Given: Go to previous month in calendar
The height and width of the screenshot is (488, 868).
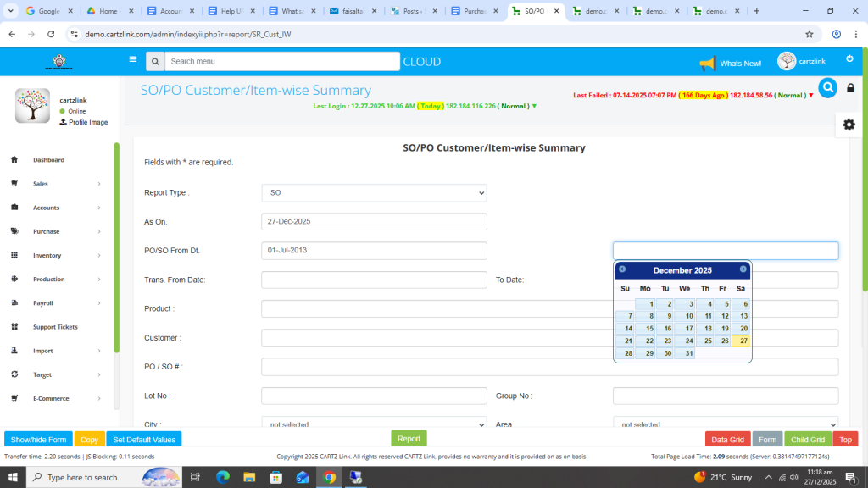Looking at the screenshot, I should click(622, 269).
